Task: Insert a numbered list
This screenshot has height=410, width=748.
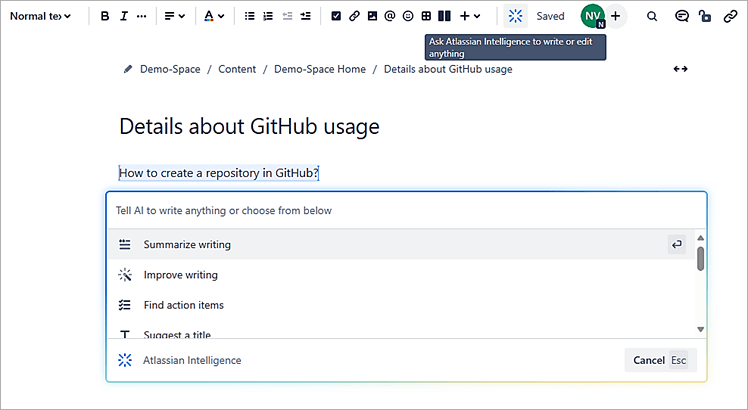Action: [268, 16]
